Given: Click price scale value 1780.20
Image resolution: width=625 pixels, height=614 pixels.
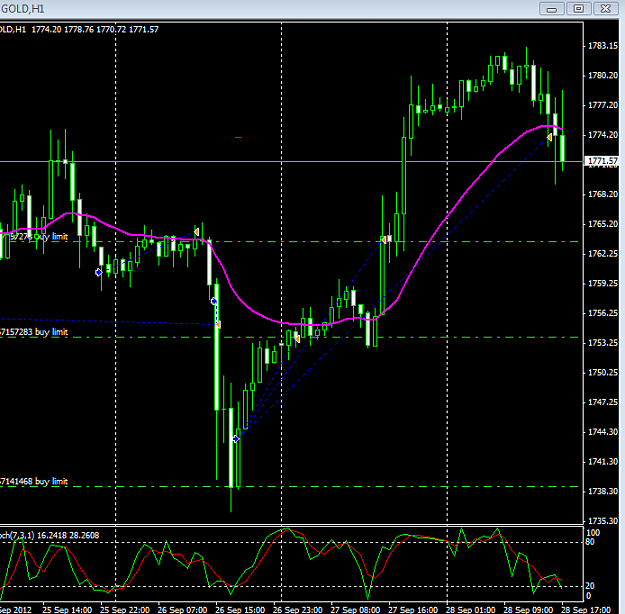Looking at the screenshot, I should click(x=603, y=75).
